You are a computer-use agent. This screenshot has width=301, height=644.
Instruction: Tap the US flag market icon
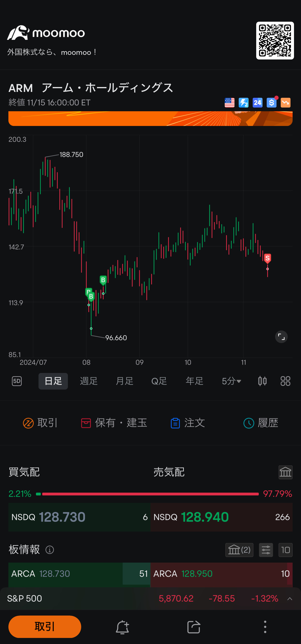tap(230, 102)
